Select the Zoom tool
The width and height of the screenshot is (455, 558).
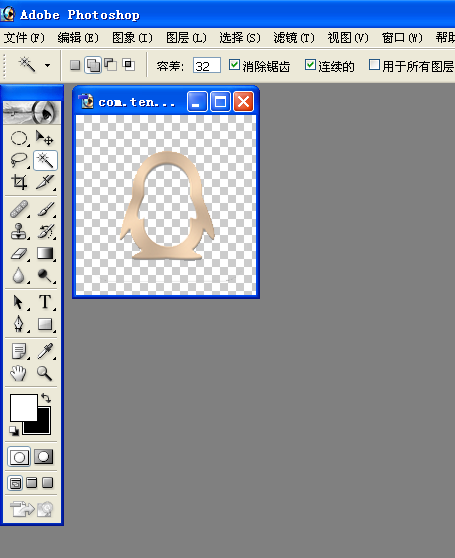point(45,373)
